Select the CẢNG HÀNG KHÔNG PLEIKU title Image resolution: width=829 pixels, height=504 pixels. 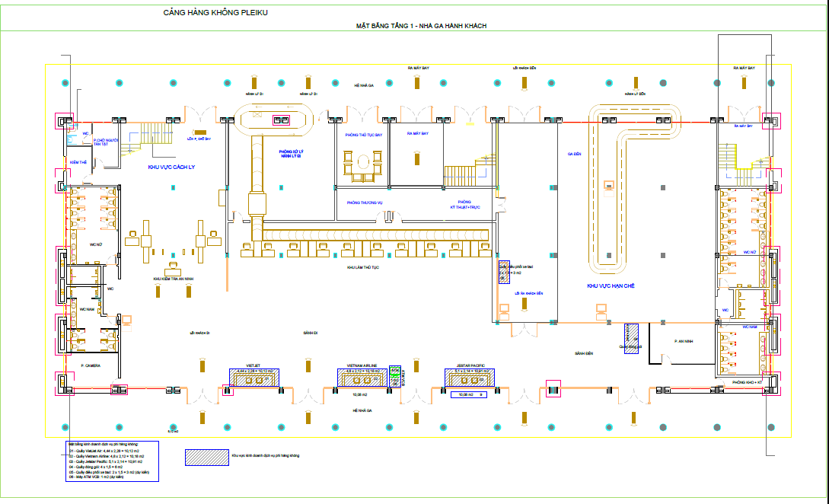[215, 13]
